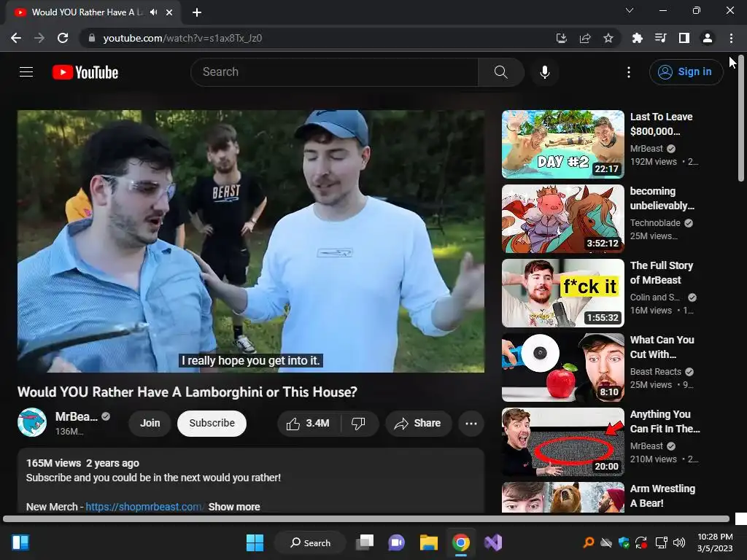Go back with browser back arrow
This screenshot has height=560, width=747.
pyautogui.click(x=16, y=38)
